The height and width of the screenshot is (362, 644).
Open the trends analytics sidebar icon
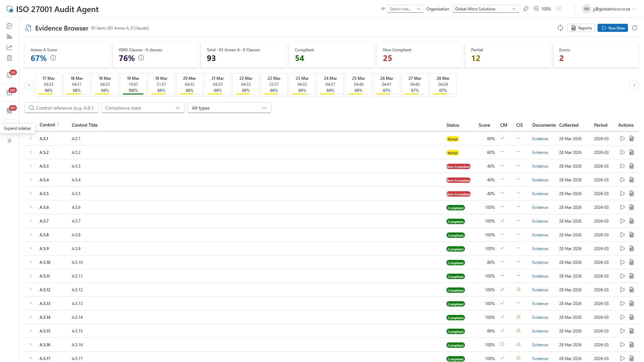(9, 47)
